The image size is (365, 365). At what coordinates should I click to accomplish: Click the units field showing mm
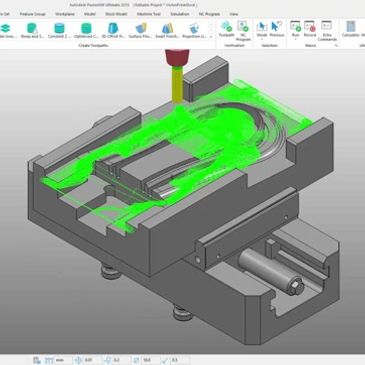[63, 360]
